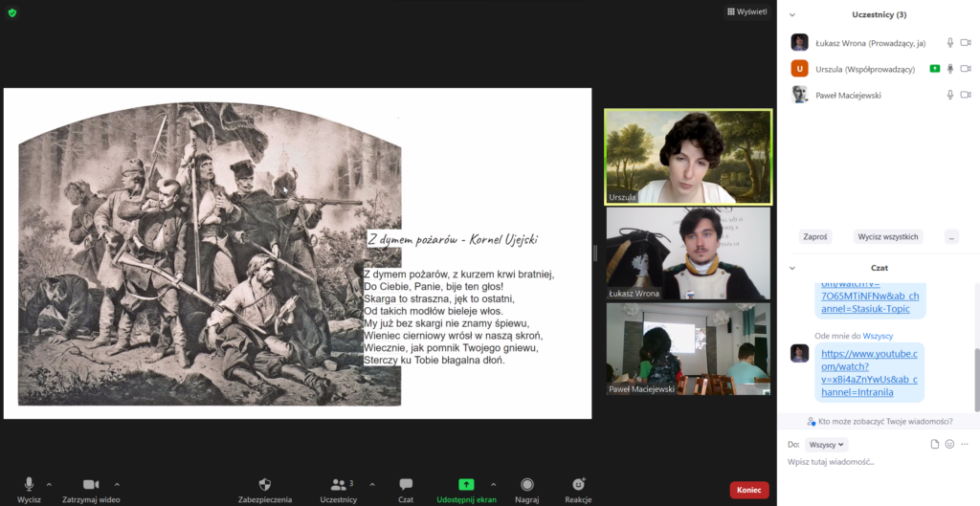The image size is (980, 506).
Task: Open the Uczestnicy participants icon in toolbar
Action: pos(338,485)
